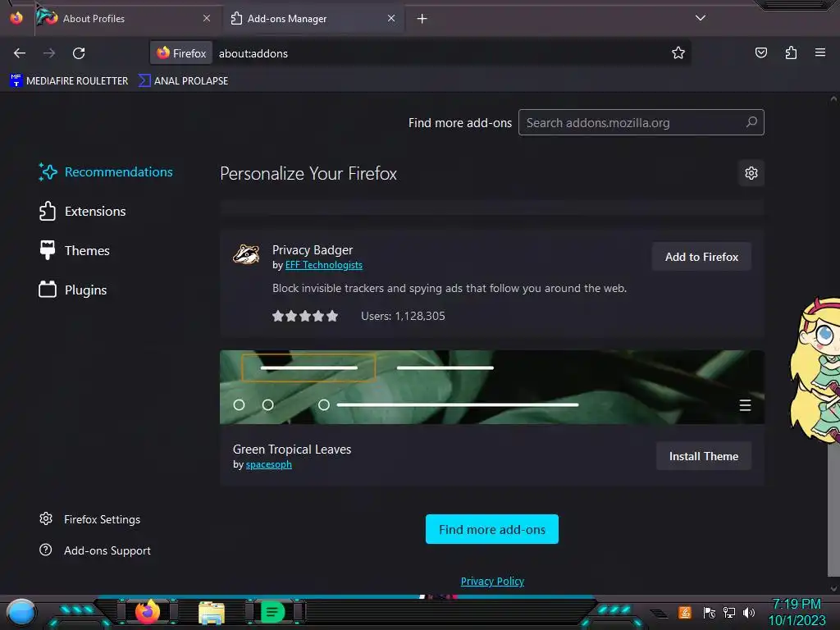
Task: Click the Green Tropical Leaves title text
Action: point(292,450)
